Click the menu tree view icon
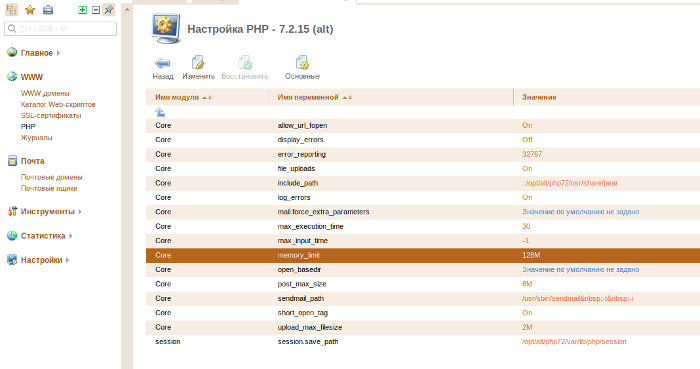 (x=12, y=9)
